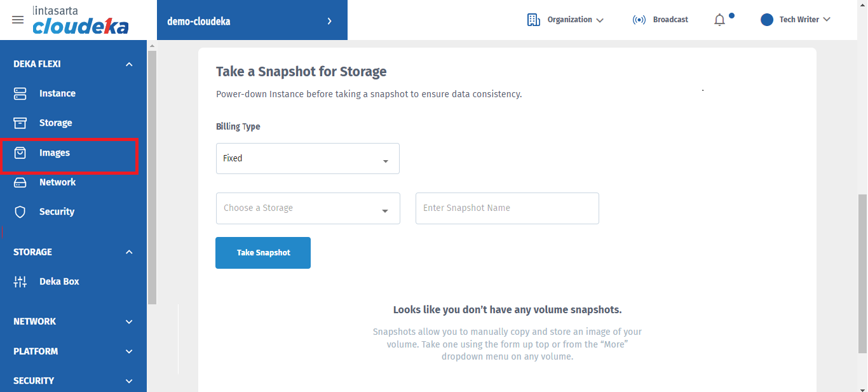Screen dimensions: 868x392
Task: Click the Network drive icon
Action: pos(20,182)
